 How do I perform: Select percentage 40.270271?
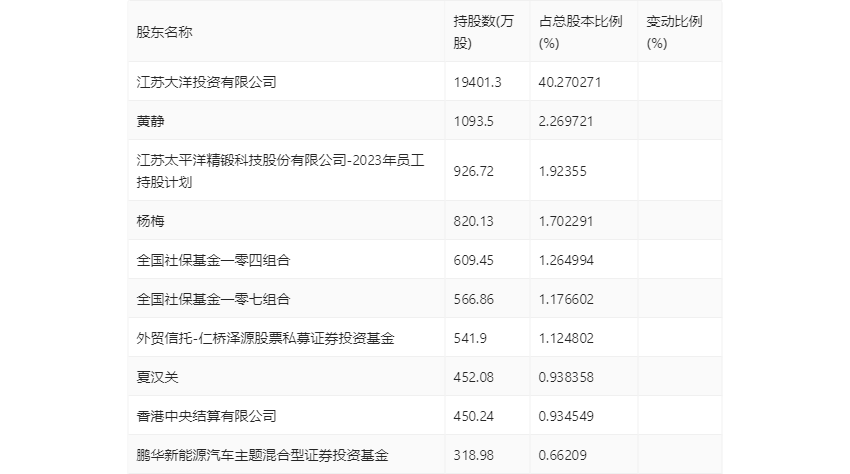570,82
